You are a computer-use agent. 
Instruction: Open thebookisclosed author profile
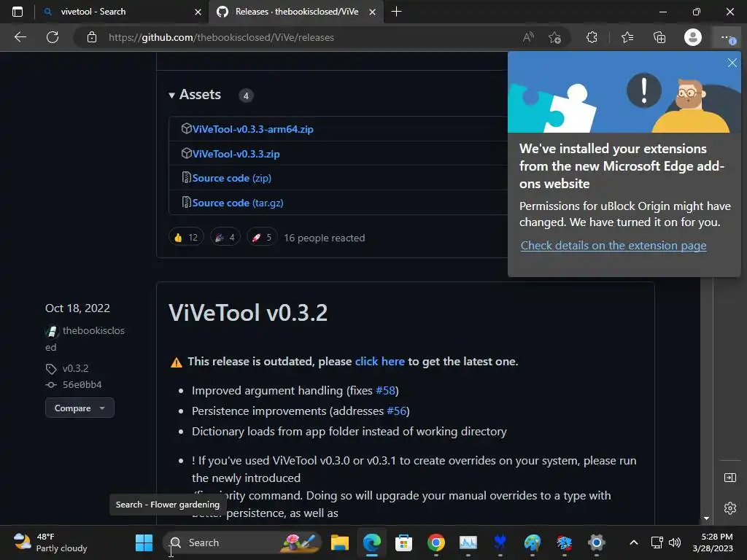(x=93, y=330)
